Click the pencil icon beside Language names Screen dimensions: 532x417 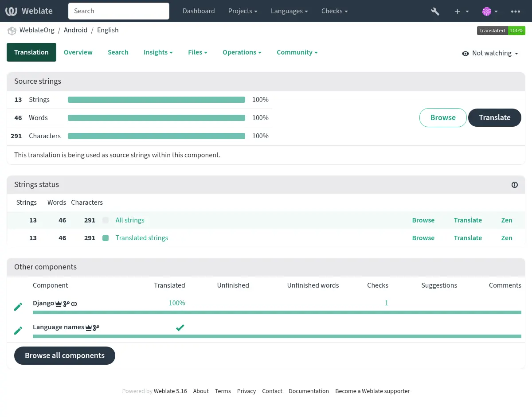(x=18, y=331)
